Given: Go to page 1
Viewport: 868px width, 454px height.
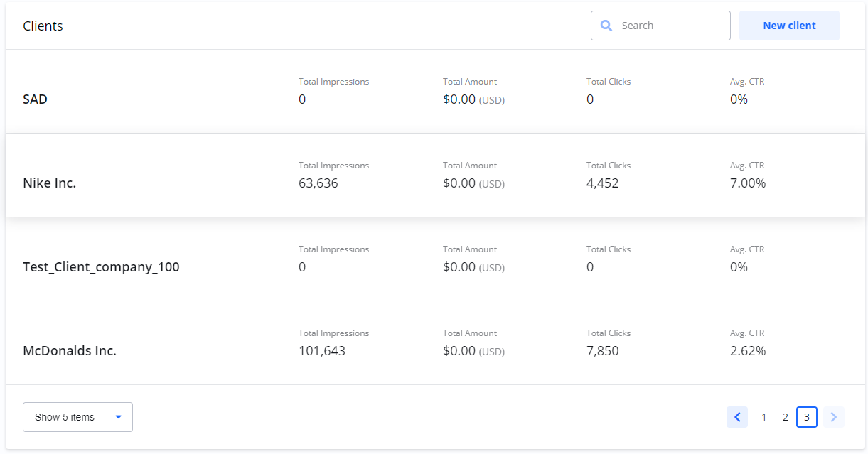Looking at the screenshot, I should coord(764,417).
